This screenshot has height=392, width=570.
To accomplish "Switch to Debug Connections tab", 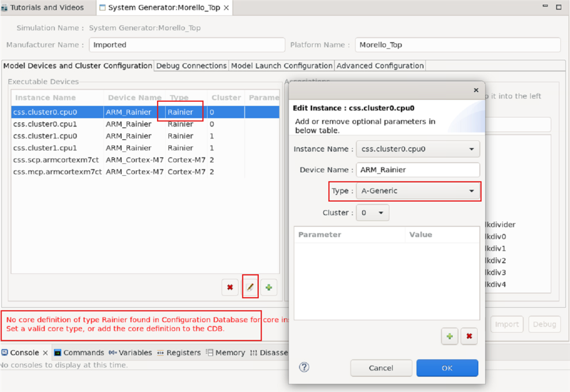I will point(191,66).
